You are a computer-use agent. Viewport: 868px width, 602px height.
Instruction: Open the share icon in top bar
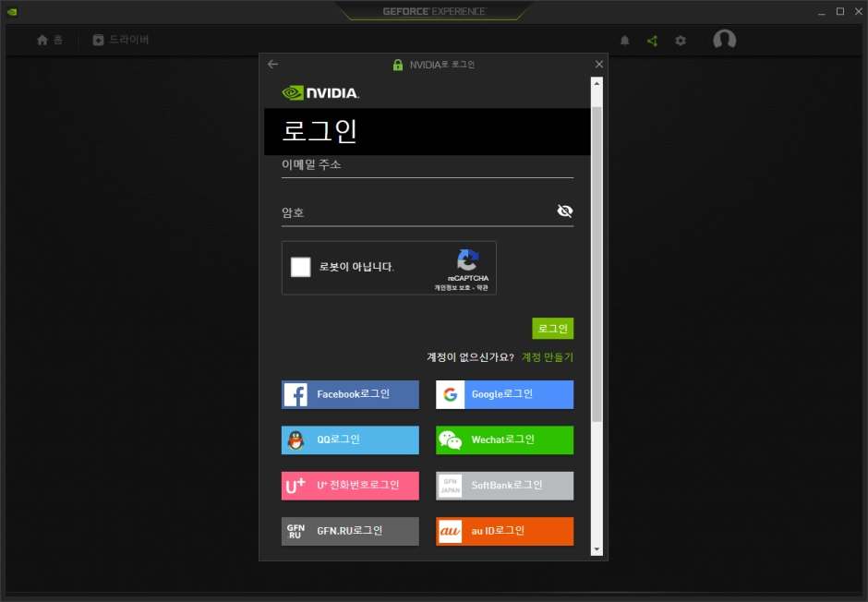tap(653, 41)
